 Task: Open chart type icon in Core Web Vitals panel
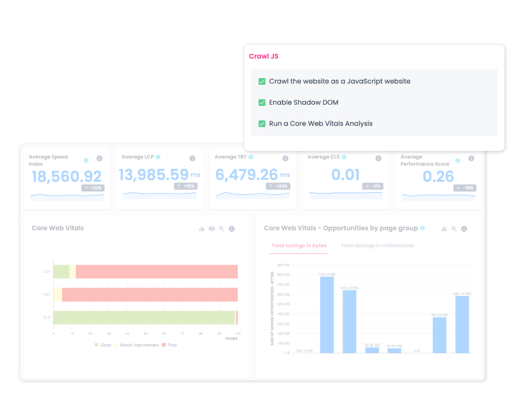click(202, 229)
